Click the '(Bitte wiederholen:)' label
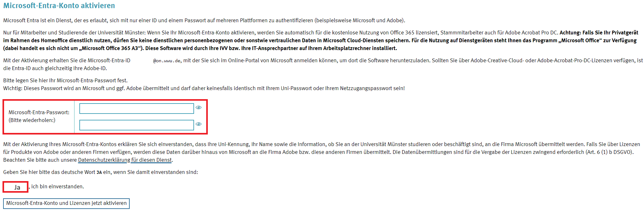This screenshot has height=213, width=644. 32,120
